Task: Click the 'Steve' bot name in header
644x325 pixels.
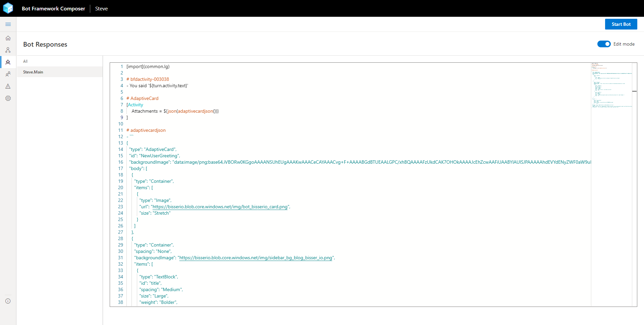Action: pos(101,8)
